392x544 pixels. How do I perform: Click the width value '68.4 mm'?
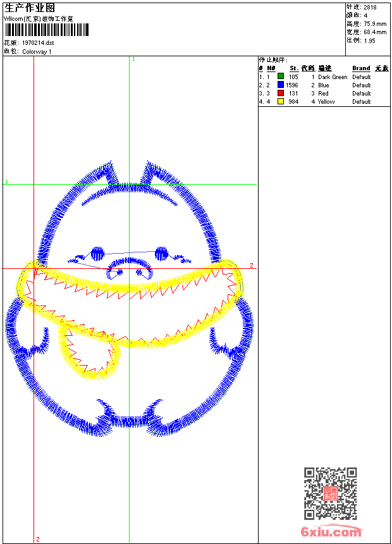click(375, 32)
